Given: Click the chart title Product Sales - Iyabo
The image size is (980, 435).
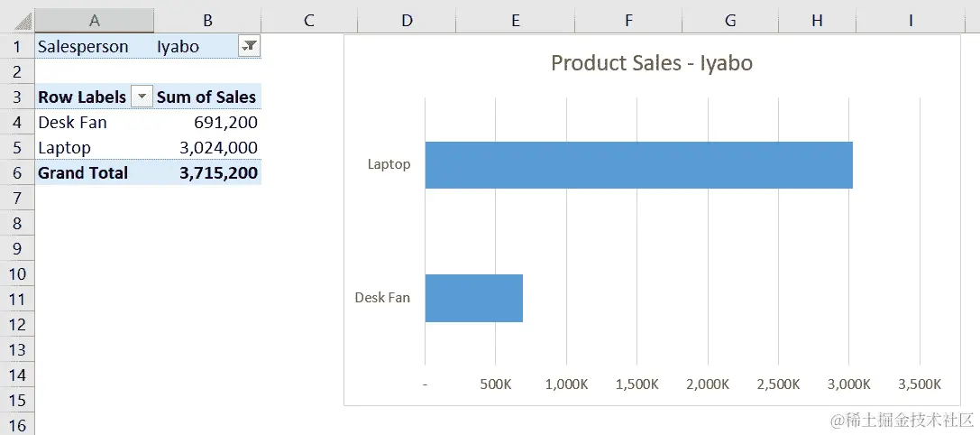Looking at the screenshot, I should [x=651, y=63].
